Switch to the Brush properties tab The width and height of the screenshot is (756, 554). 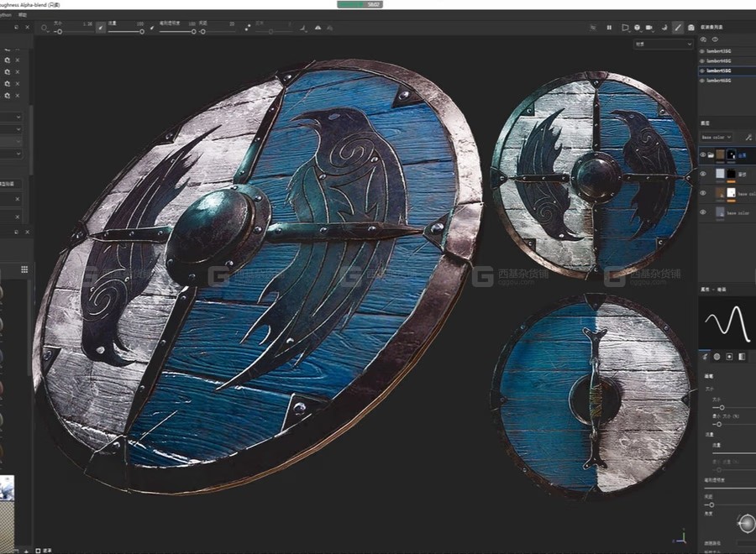tap(705, 357)
